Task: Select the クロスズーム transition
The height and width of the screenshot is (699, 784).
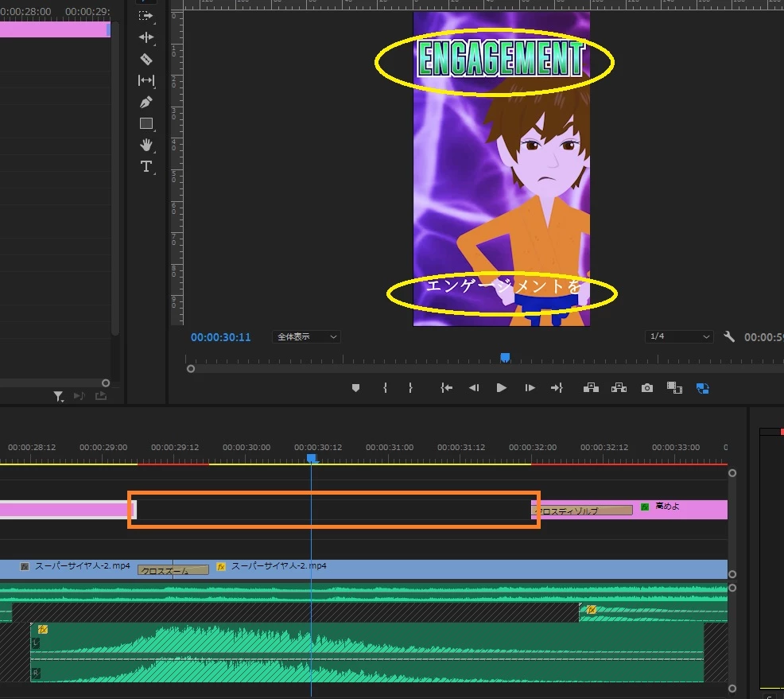Action: (173, 570)
